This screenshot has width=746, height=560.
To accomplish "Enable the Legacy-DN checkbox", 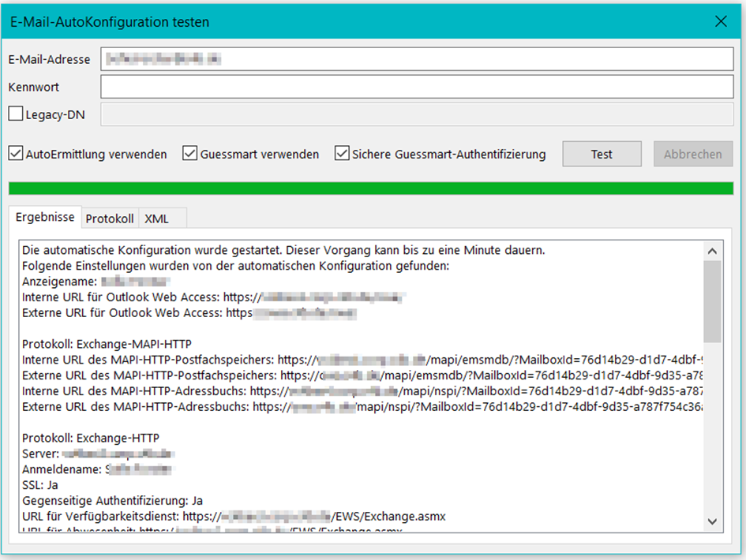I will tap(14, 114).
